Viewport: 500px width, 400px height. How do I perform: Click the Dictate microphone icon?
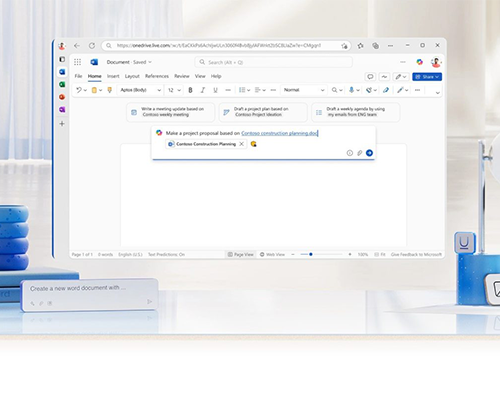pos(351,90)
